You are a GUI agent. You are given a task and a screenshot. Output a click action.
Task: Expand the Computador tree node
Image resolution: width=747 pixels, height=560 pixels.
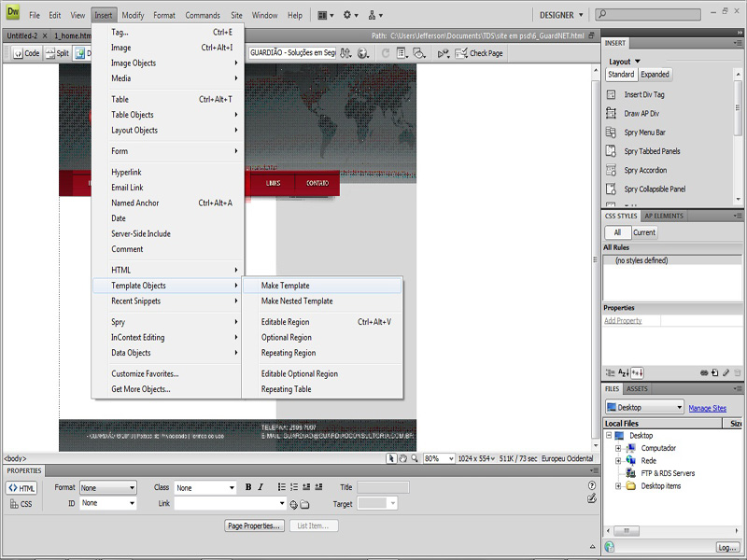click(617, 448)
